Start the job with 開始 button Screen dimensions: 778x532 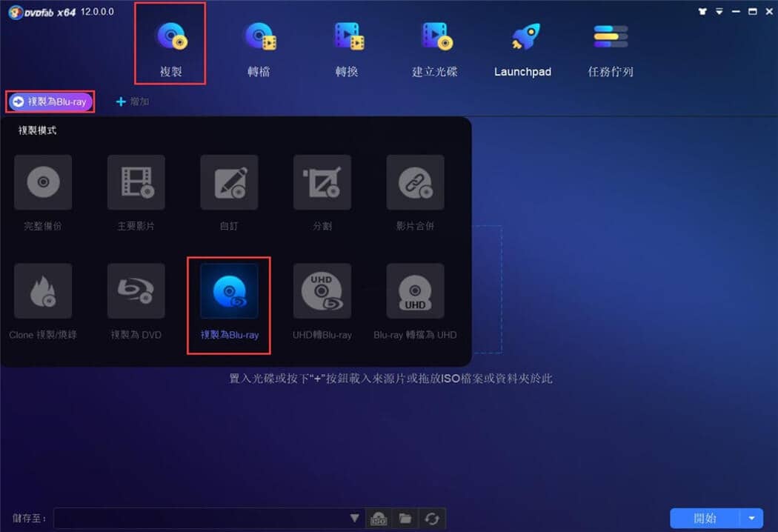[705, 519]
